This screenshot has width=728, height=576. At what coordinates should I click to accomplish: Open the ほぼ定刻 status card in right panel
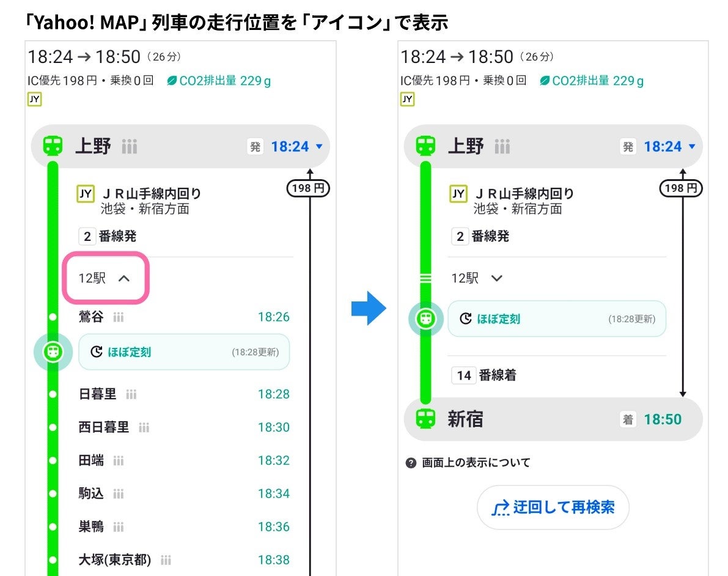tap(557, 319)
